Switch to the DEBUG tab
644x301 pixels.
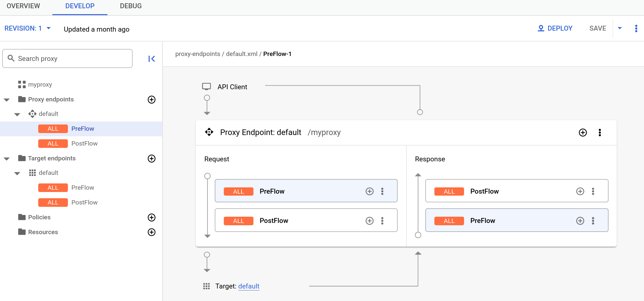(x=131, y=6)
